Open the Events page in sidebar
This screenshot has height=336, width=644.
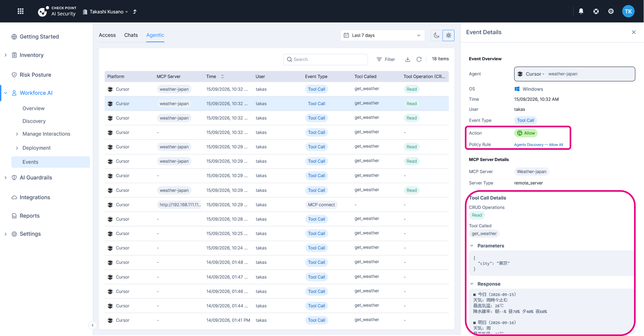[50, 162]
